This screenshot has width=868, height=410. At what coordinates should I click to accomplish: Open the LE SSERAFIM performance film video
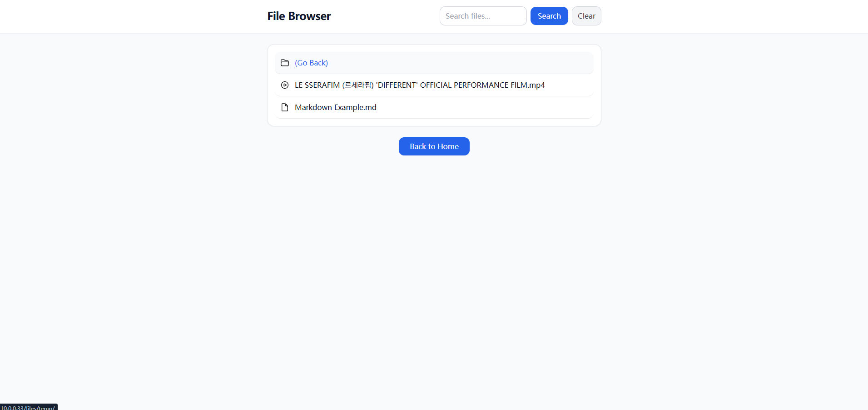[419, 85]
